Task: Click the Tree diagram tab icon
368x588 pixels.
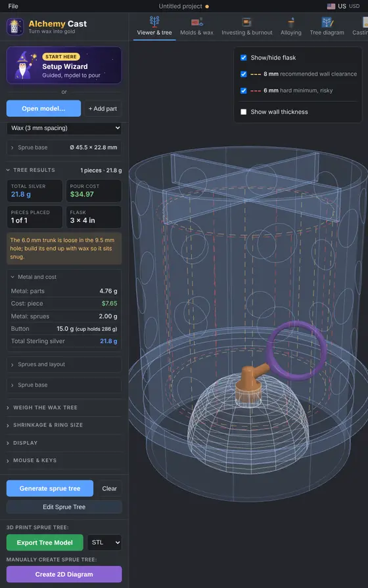Action: tap(327, 22)
